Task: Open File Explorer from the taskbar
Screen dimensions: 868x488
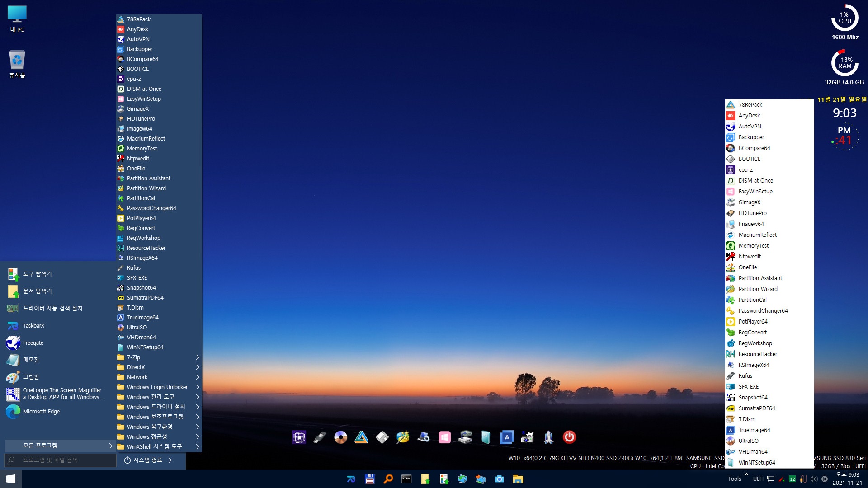Action: coord(518,479)
